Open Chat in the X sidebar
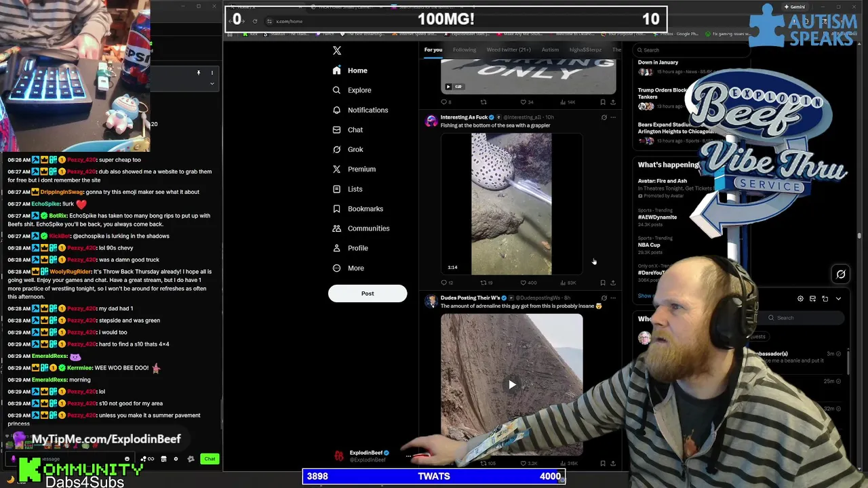 [347, 129]
